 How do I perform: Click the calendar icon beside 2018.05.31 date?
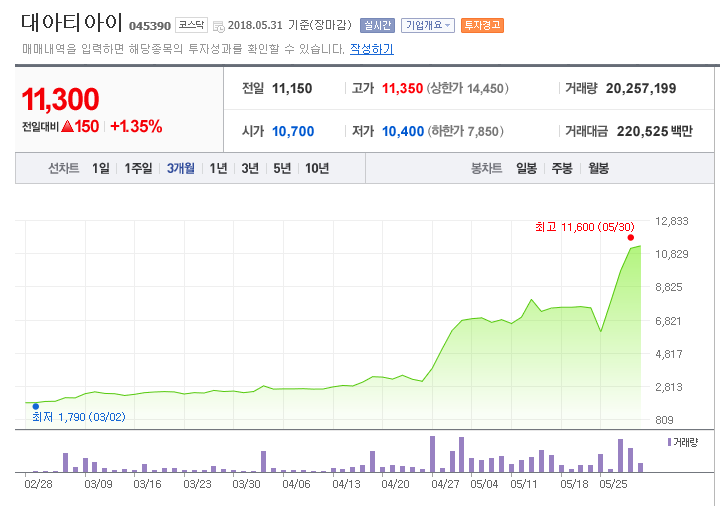(x=219, y=26)
